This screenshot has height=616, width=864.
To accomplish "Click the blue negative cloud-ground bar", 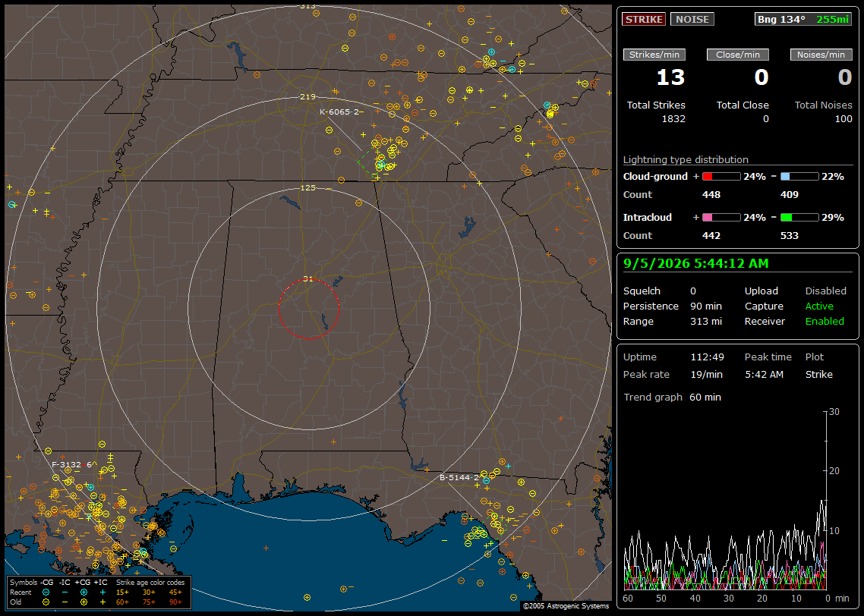I will pyautogui.click(x=799, y=177).
